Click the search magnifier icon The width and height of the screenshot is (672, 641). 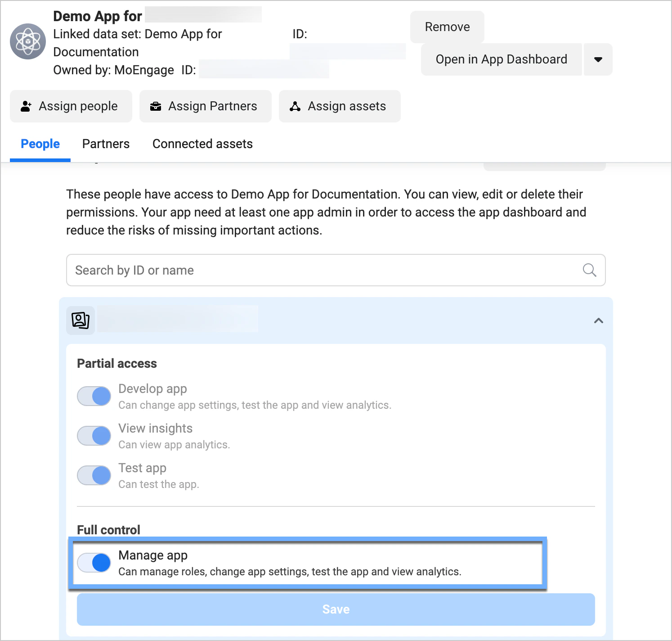pos(590,270)
